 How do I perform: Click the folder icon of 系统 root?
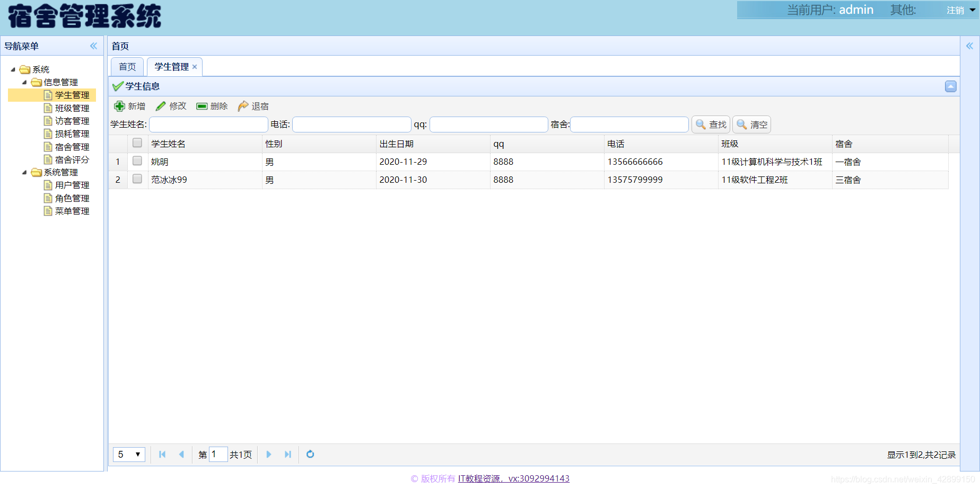[25, 69]
